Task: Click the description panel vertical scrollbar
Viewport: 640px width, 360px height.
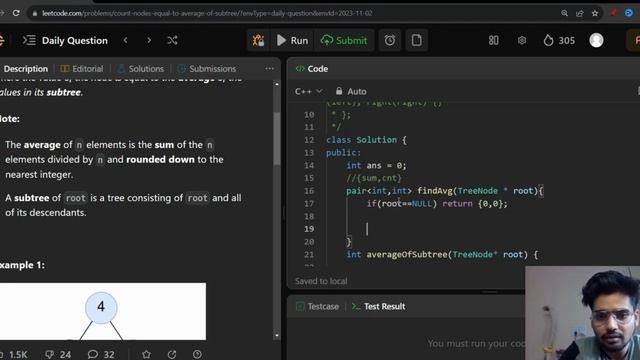Action: pyautogui.click(x=277, y=139)
